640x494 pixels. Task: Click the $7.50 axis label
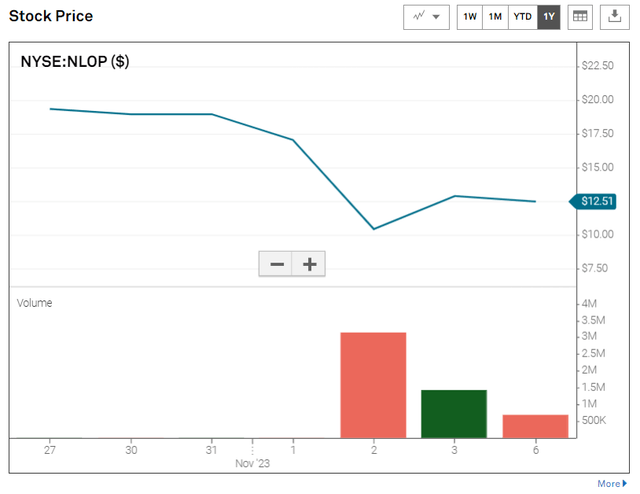(x=595, y=268)
